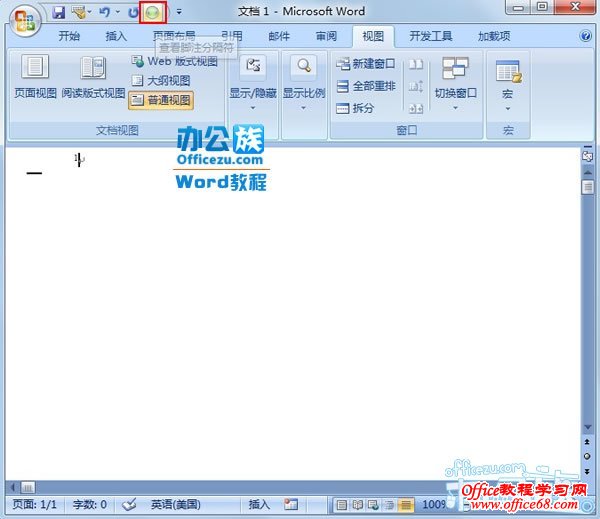Viewport: 600px width, 519px height.
Task: Open the 邮件 tab
Action: (279, 36)
